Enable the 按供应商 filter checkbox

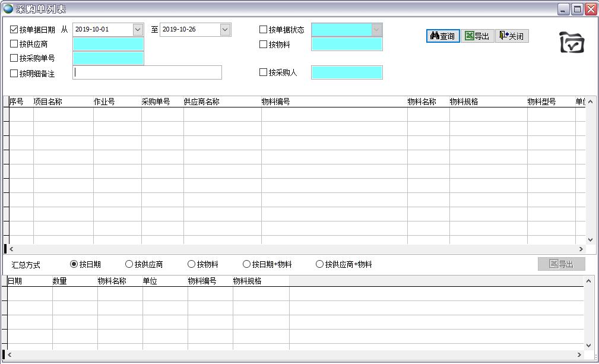pyautogui.click(x=14, y=44)
